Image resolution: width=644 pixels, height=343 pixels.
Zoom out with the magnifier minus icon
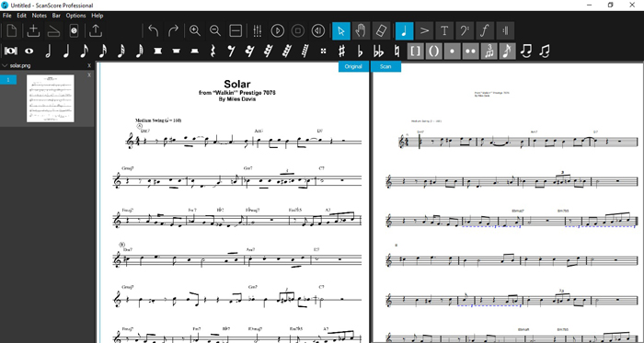click(x=214, y=30)
